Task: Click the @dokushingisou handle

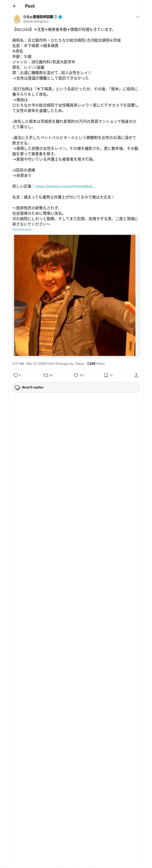Action: [x=36, y=22]
